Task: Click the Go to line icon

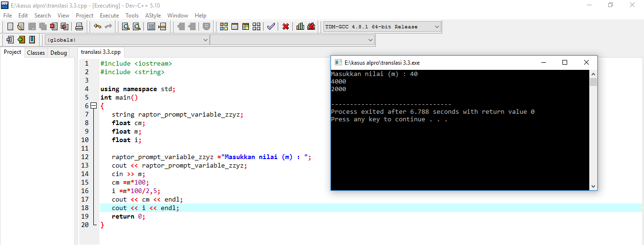Action: [163, 26]
